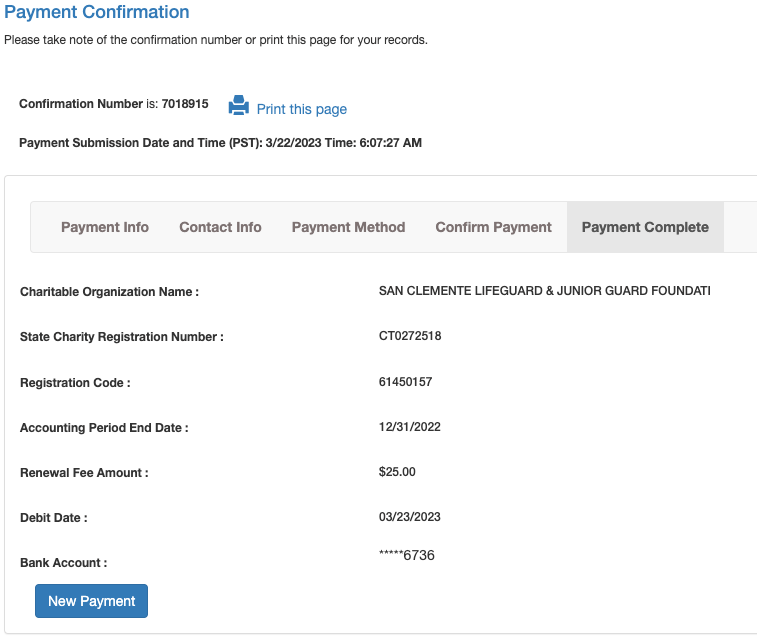Viewport: 757px width, 641px height.
Task: Click accounting period end date 12/31/2022
Action: (410, 427)
